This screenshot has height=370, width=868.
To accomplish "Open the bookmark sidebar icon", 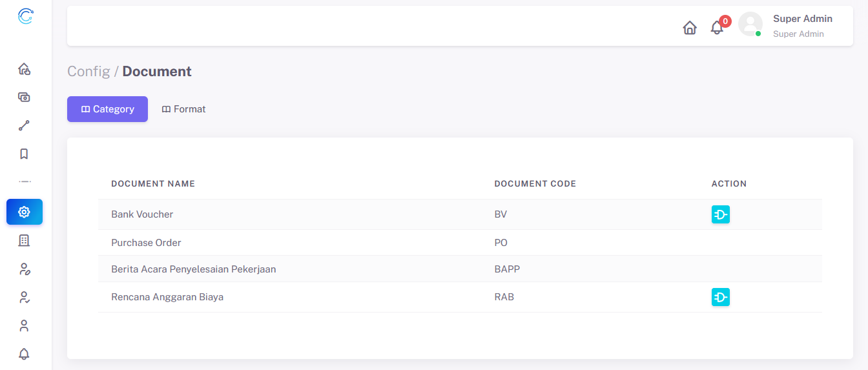I will [x=24, y=154].
